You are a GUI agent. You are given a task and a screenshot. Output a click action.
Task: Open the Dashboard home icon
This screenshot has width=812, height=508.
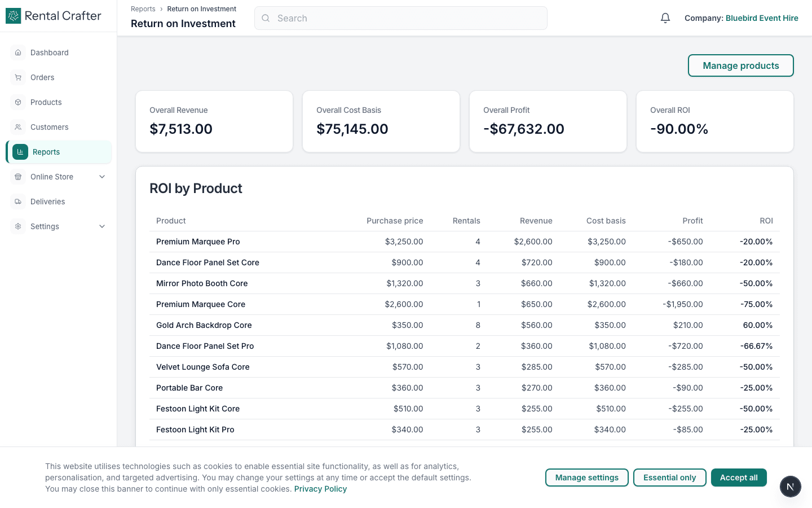coord(18,52)
